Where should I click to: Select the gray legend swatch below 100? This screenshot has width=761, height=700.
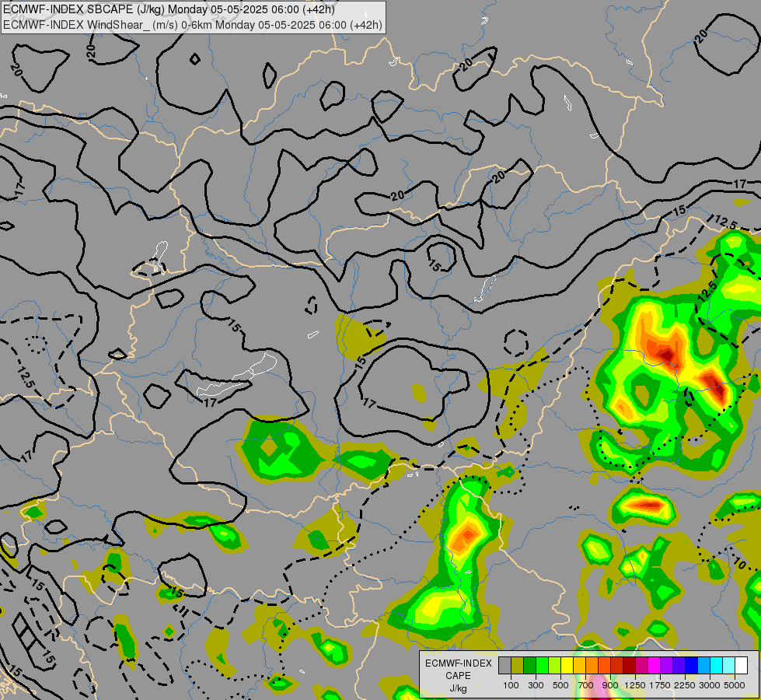[504, 665]
